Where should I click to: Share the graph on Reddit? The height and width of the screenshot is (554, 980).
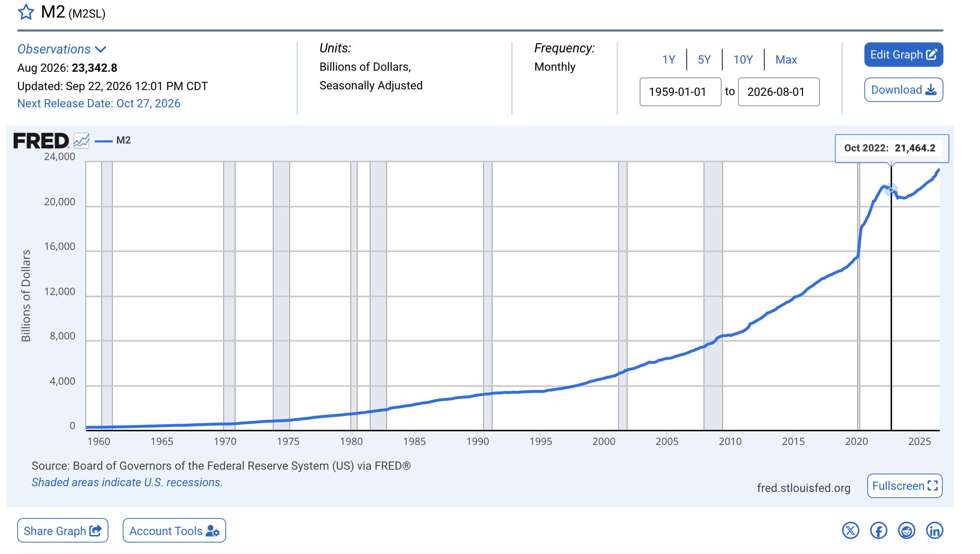tap(906, 530)
